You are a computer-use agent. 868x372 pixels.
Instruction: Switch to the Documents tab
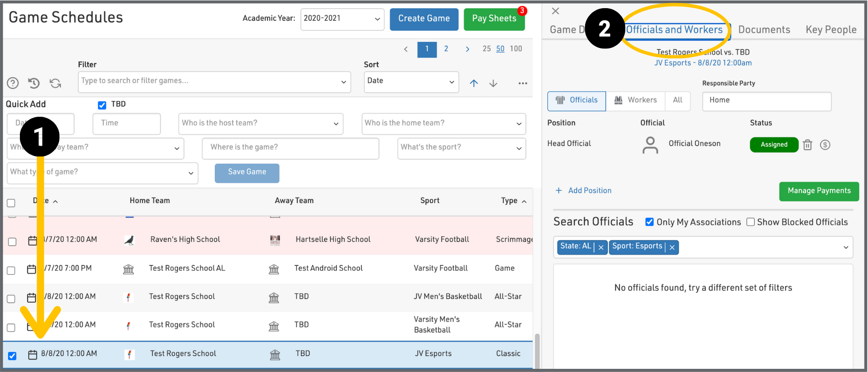764,30
